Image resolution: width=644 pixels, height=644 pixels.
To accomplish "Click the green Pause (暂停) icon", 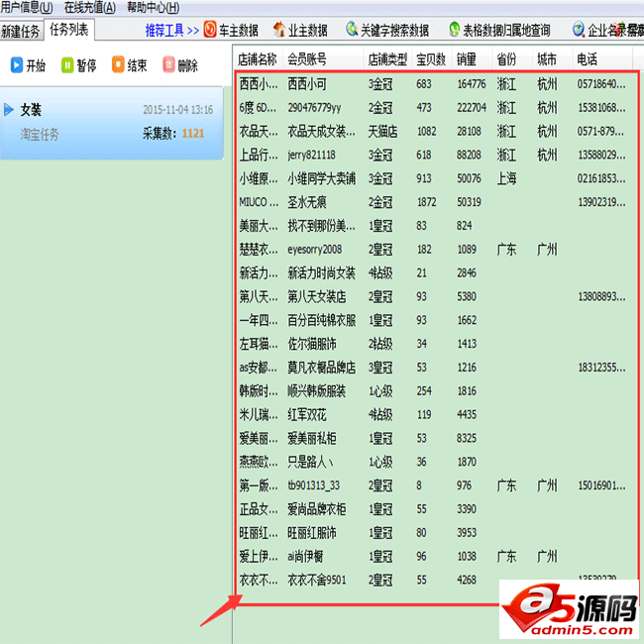I will click(67, 64).
